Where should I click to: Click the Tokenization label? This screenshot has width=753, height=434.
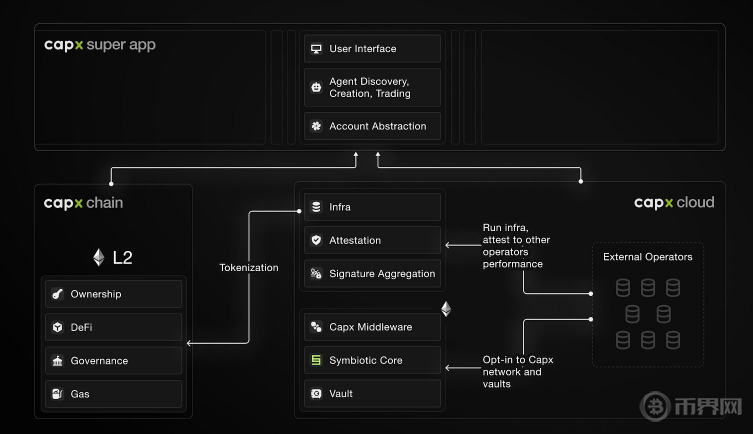click(x=249, y=267)
